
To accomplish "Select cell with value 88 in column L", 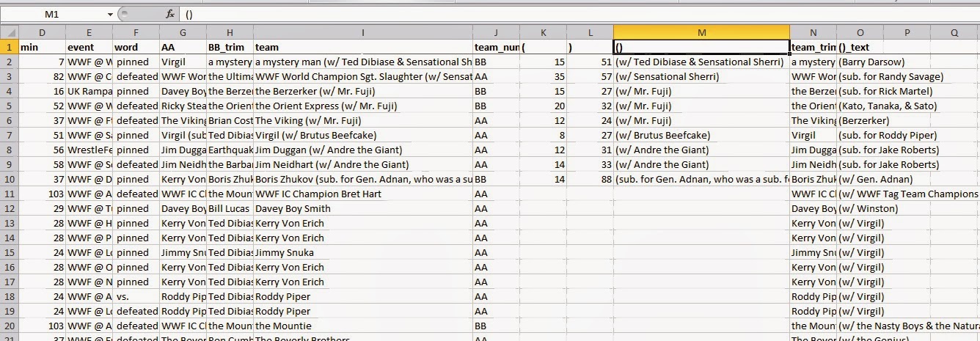I will (x=590, y=179).
